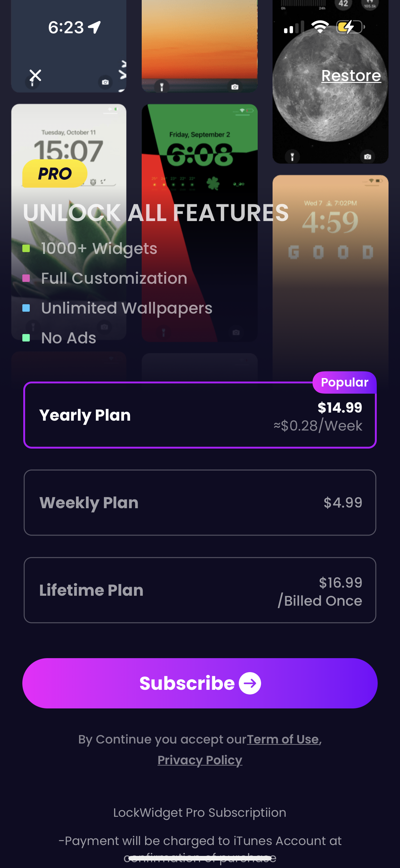Select the Yearly Plan option

point(200,415)
